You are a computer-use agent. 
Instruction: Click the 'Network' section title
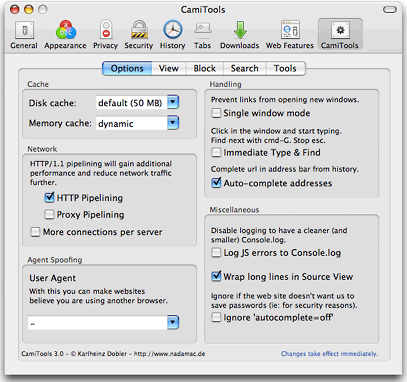point(42,149)
